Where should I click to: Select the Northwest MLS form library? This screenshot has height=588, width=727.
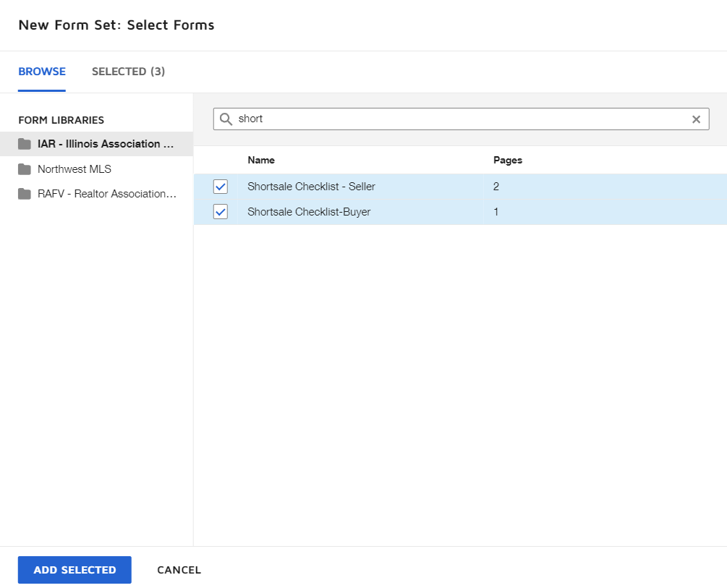click(75, 169)
